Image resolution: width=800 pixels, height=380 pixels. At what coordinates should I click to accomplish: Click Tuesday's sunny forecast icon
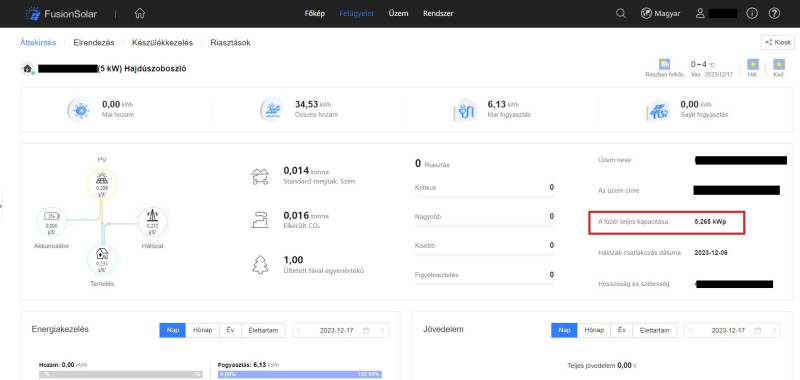click(779, 64)
